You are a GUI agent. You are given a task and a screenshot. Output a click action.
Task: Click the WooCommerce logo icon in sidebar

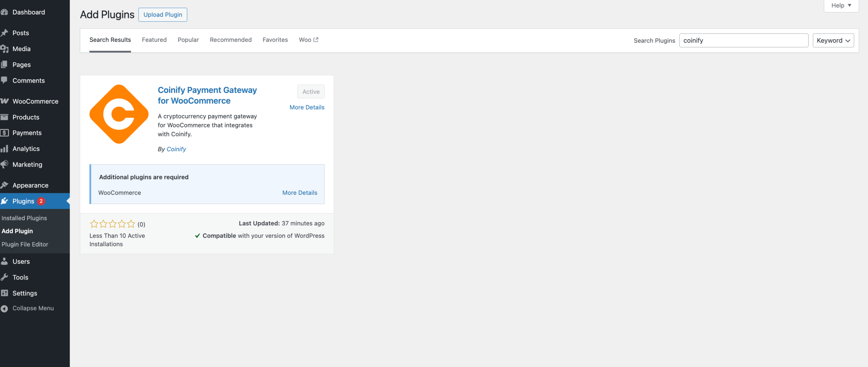5,101
